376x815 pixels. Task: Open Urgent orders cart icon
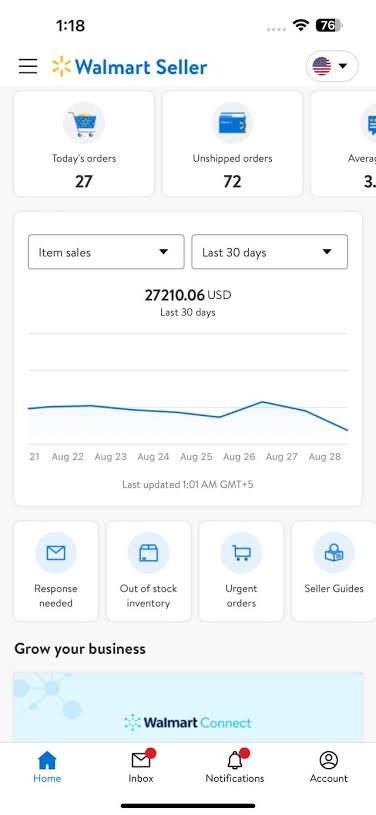click(x=241, y=553)
